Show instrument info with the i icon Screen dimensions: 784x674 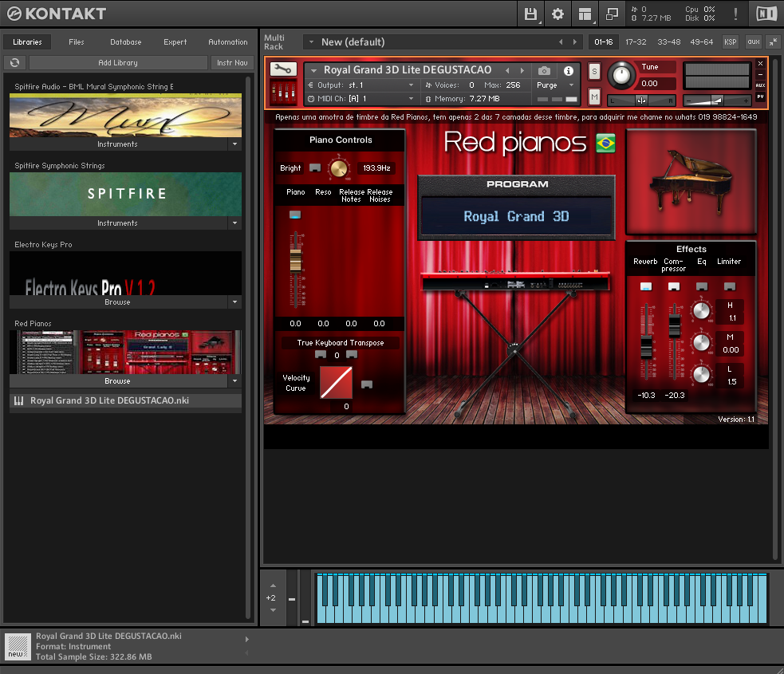point(569,71)
